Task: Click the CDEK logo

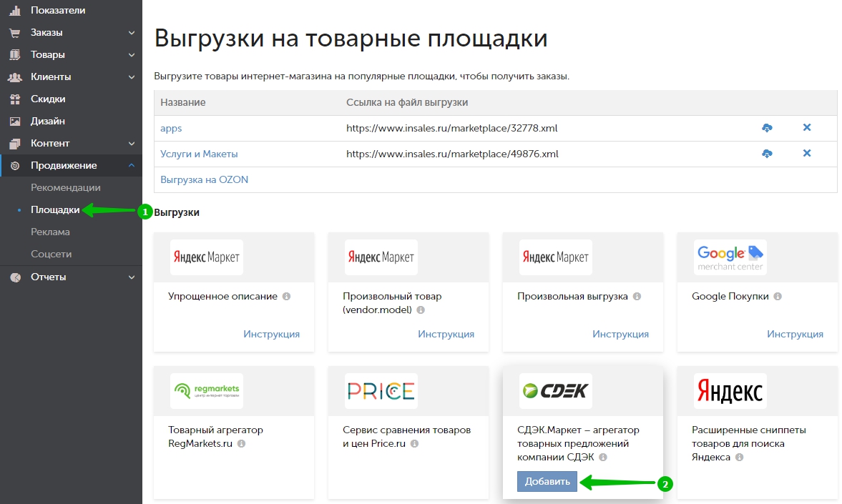Action: (x=556, y=391)
